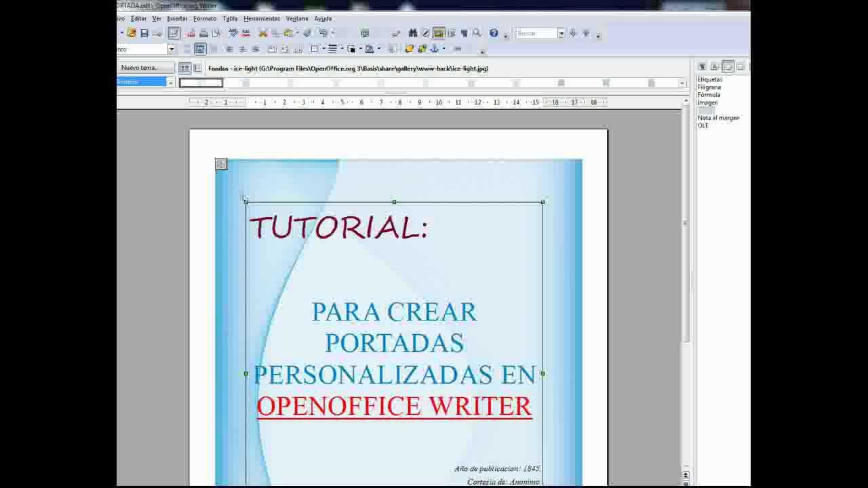
Task: Open the Anchor dropdown arrow
Action: 443,49
